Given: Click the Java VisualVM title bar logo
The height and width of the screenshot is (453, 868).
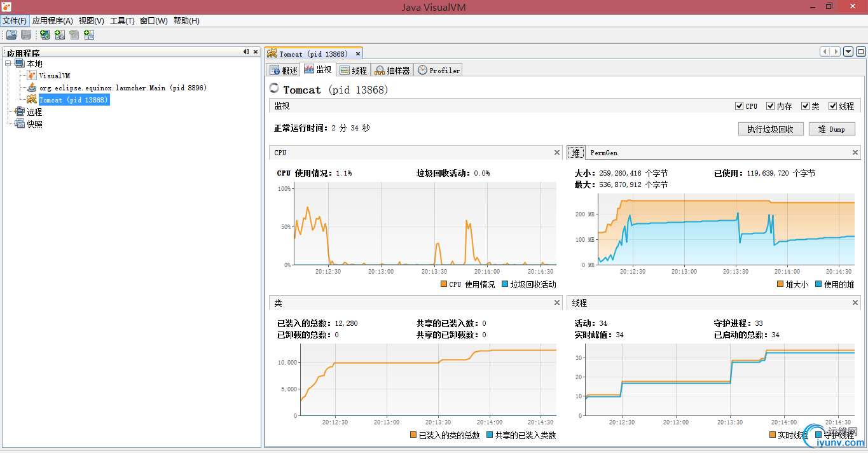Looking at the screenshot, I should click(x=7, y=7).
